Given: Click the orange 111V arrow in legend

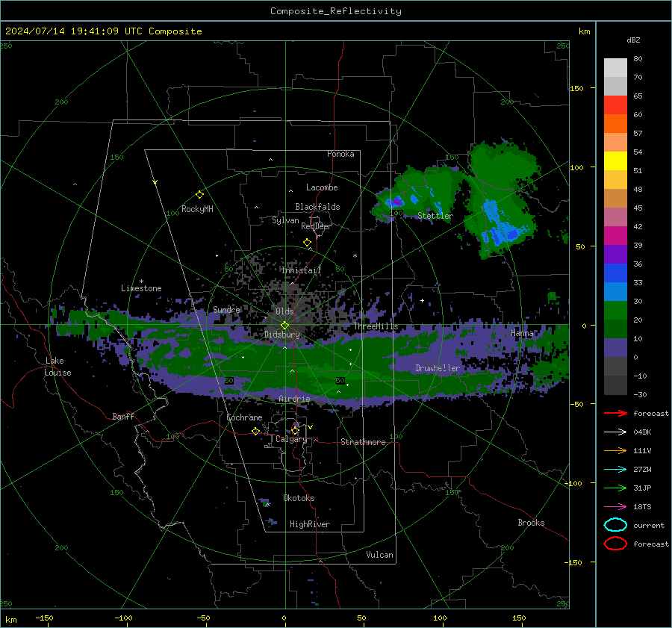Looking at the screenshot, I should (615, 450).
